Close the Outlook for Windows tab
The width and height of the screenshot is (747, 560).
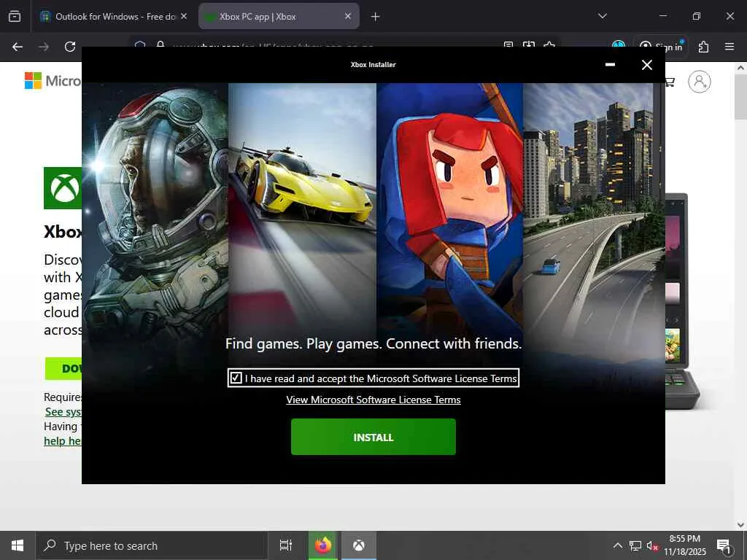(x=184, y=16)
